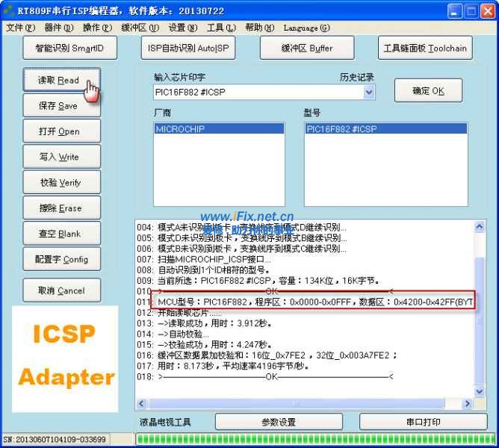Image resolution: width=499 pixels, height=448 pixels.
Task: Open the Language menu
Action: tap(306, 28)
